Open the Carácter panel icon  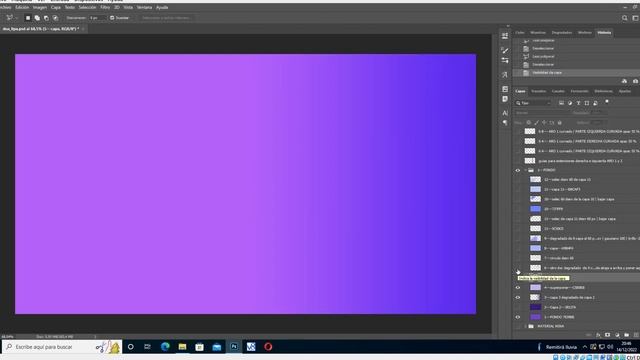click(x=505, y=113)
